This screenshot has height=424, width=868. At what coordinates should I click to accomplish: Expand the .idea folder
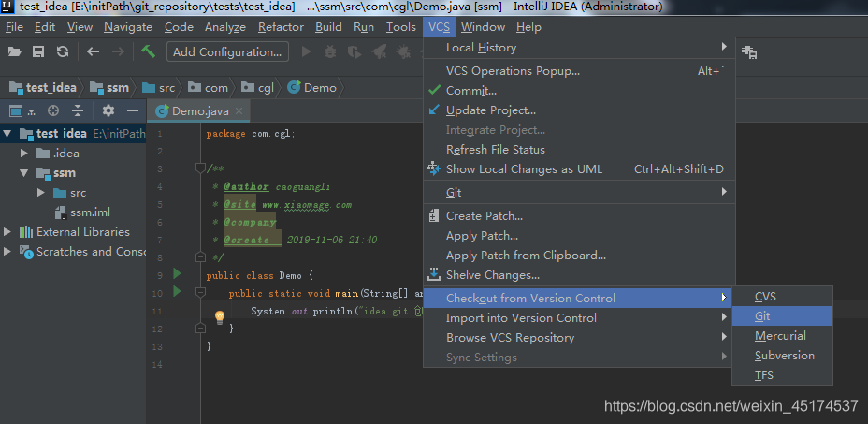click(24, 153)
